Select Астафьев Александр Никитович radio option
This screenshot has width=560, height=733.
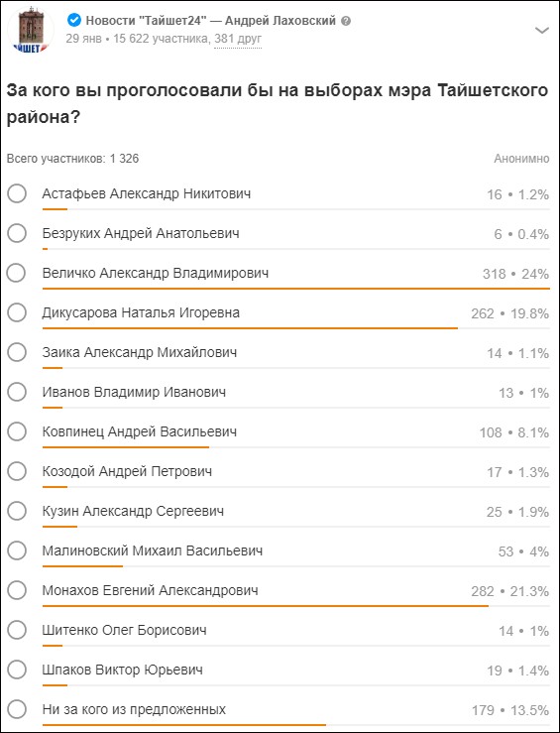click(x=17, y=193)
